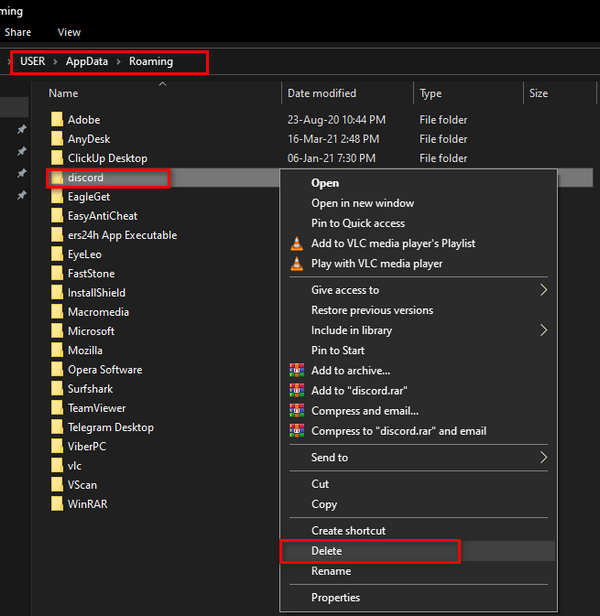Select the vlc folder name
Viewport: 600px width, 616px height.
click(x=75, y=466)
